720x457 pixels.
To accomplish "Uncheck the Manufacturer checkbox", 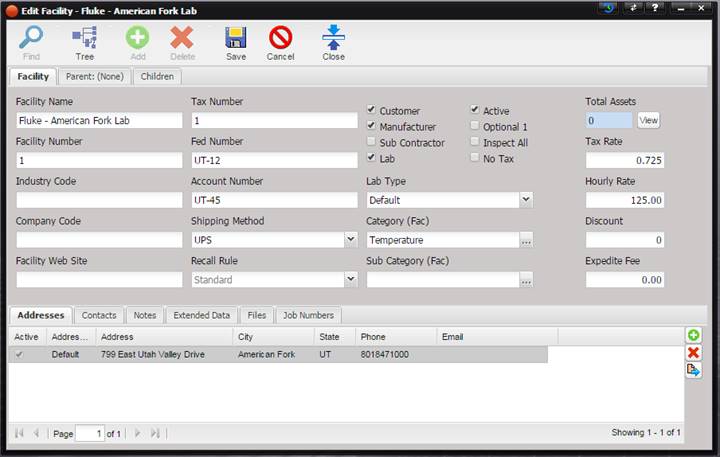I will [x=371, y=126].
